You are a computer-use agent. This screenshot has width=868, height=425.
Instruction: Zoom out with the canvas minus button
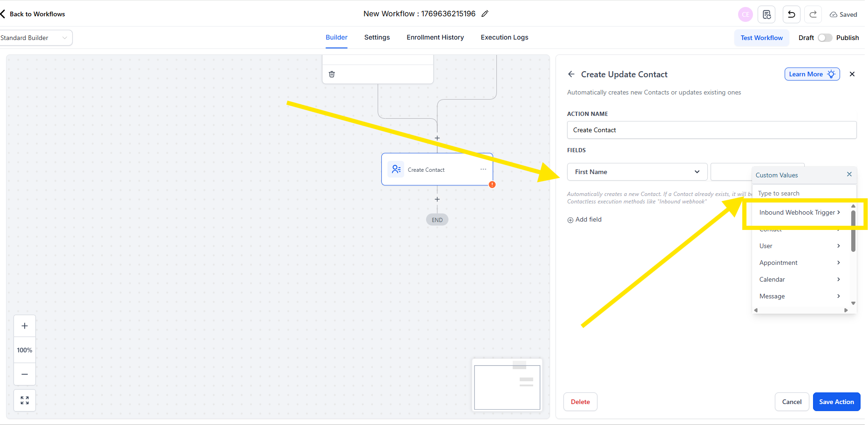[x=25, y=374]
